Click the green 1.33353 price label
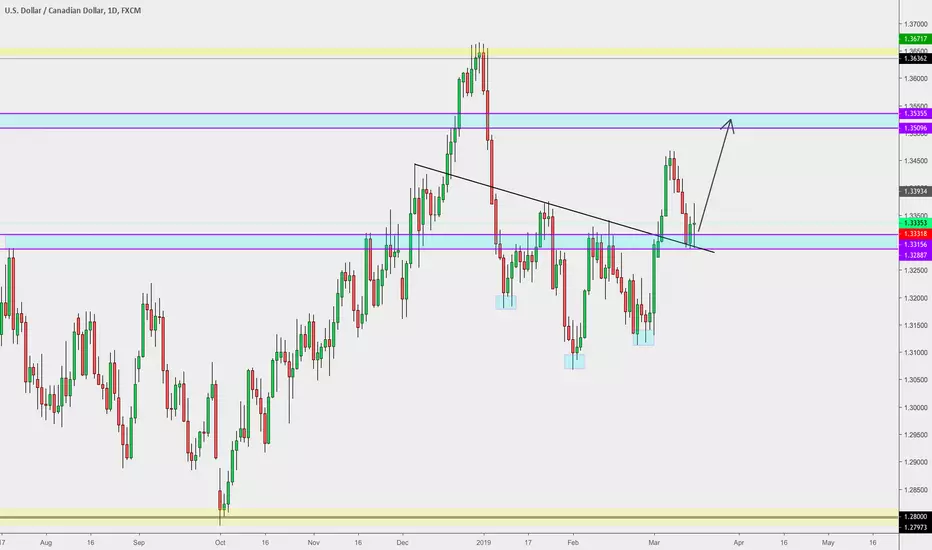 pos(915,223)
